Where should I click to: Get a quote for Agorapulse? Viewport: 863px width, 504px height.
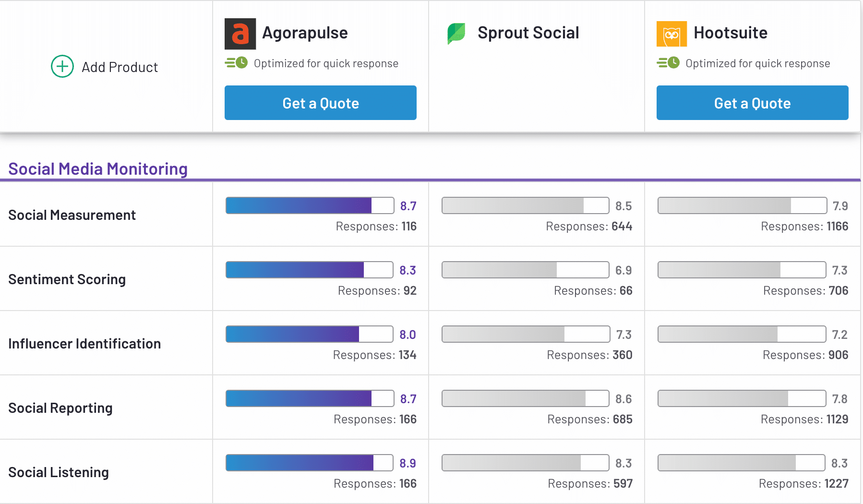pos(320,103)
